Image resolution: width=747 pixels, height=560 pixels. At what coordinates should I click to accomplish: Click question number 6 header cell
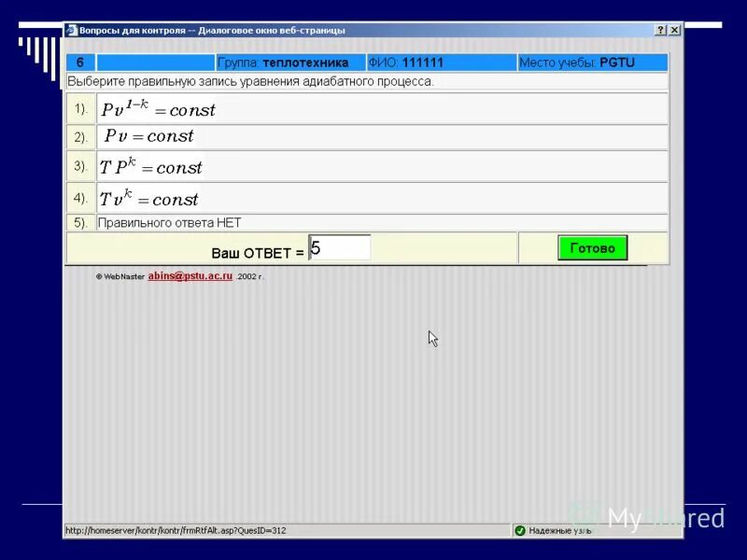tap(80, 63)
